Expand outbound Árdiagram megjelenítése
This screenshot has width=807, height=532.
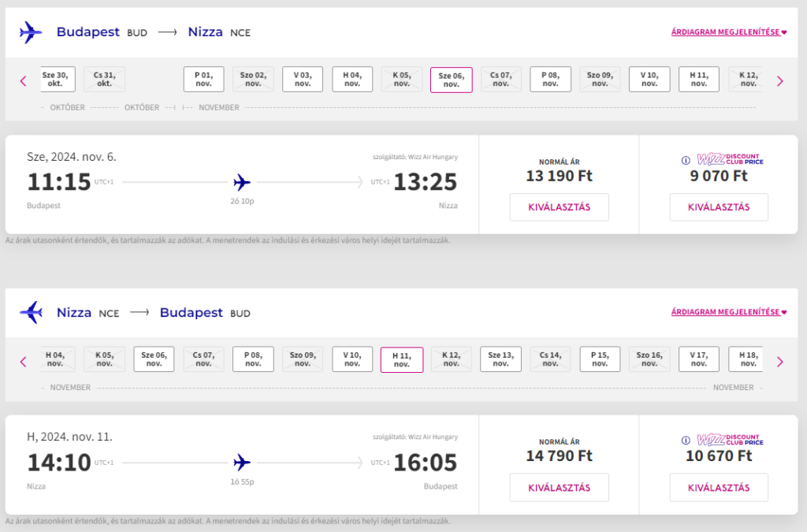point(729,32)
